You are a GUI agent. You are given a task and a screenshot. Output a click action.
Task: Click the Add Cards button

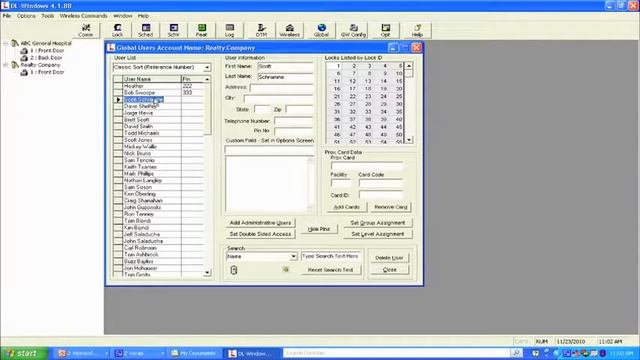coord(347,207)
